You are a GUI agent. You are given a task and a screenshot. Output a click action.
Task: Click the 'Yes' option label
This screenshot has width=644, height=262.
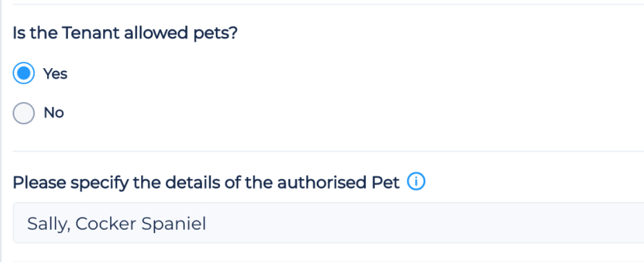[55, 74]
